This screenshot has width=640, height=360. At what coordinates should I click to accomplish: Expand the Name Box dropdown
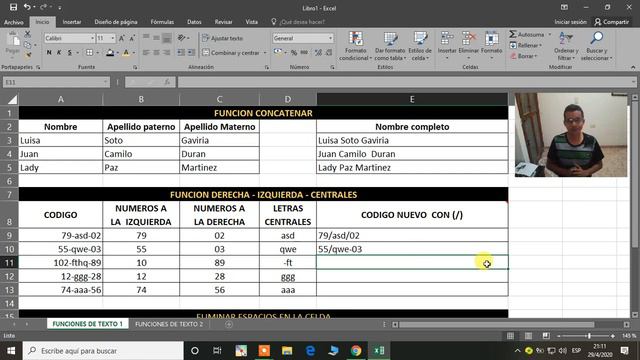[105, 82]
